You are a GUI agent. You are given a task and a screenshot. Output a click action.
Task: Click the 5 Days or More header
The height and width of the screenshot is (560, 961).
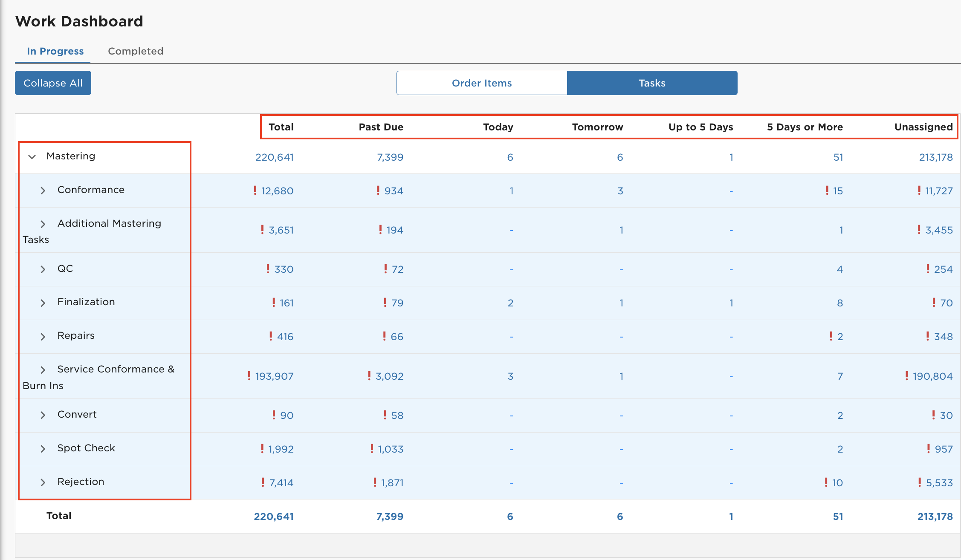(x=805, y=127)
